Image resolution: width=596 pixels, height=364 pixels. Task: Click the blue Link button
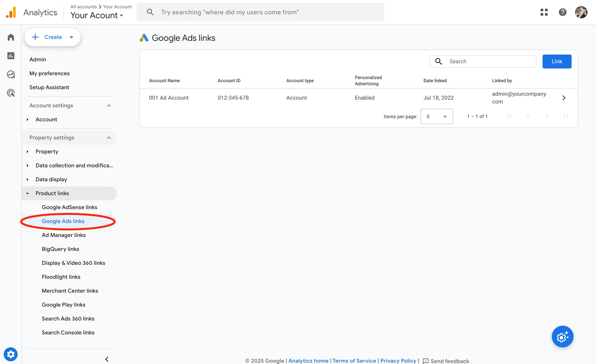[x=557, y=61]
